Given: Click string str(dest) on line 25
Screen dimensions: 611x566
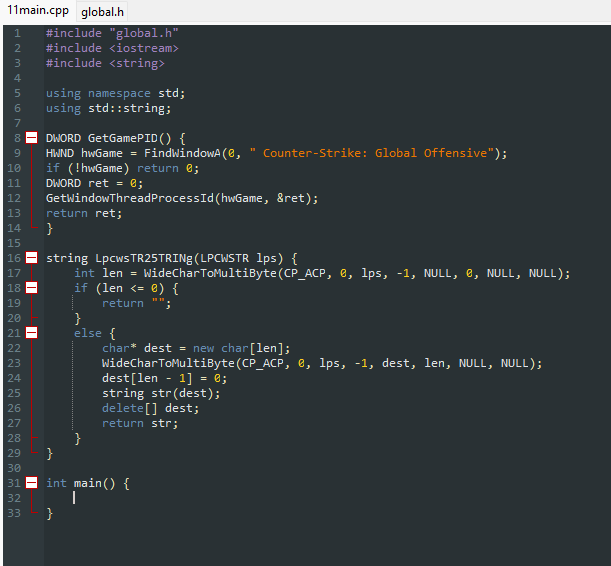Looking at the screenshot, I should (161, 393).
